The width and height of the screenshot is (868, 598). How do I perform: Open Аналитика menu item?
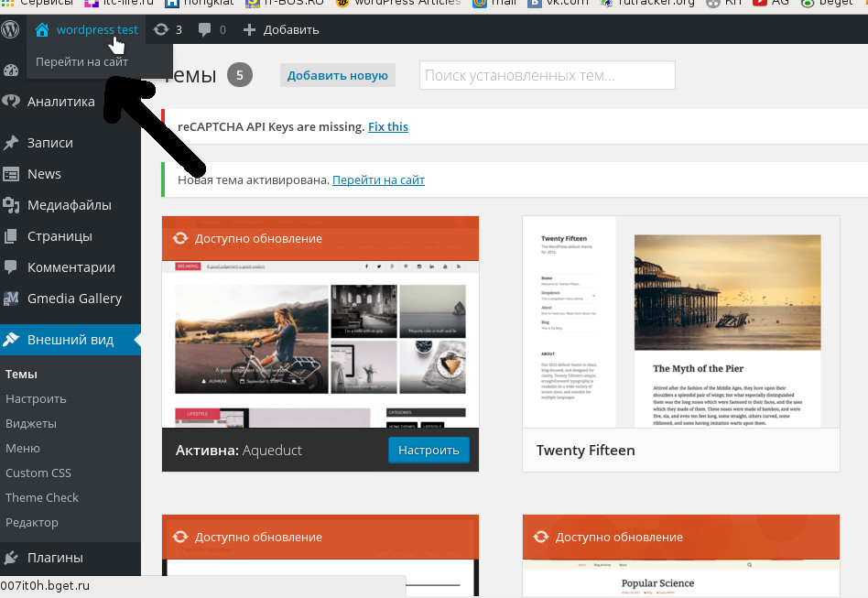click(61, 102)
